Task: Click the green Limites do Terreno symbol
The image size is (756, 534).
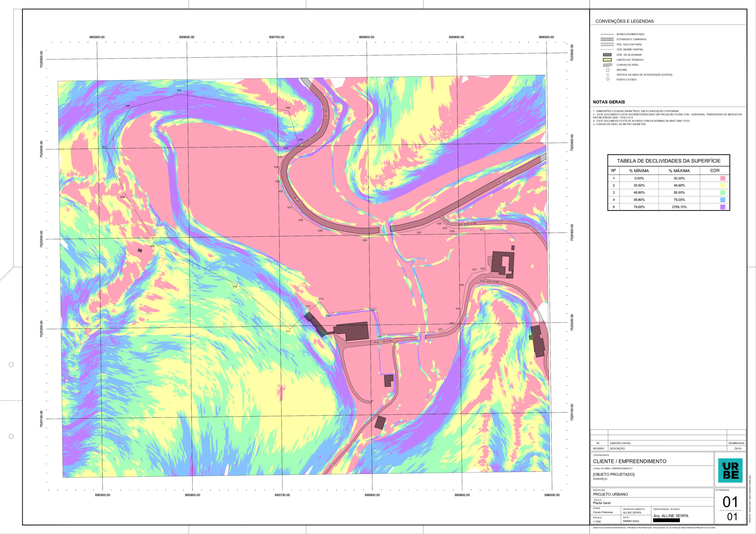Action: (x=607, y=60)
